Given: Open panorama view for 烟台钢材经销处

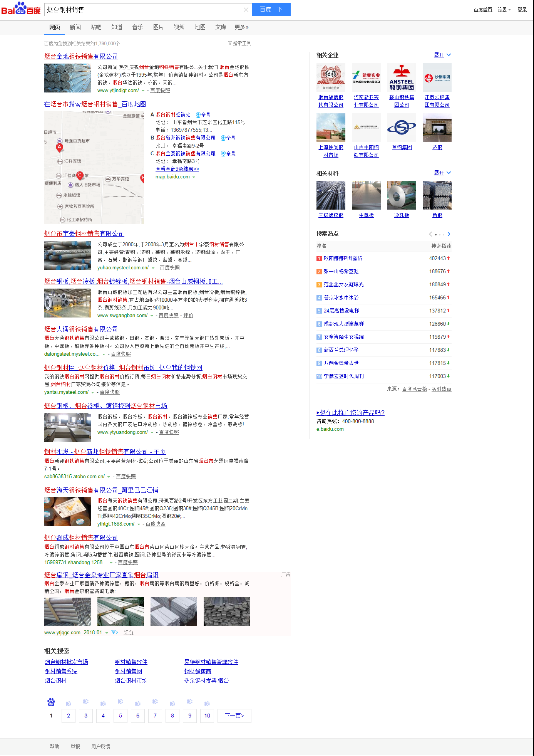Looking at the screenshot, I should pos(203,115).
